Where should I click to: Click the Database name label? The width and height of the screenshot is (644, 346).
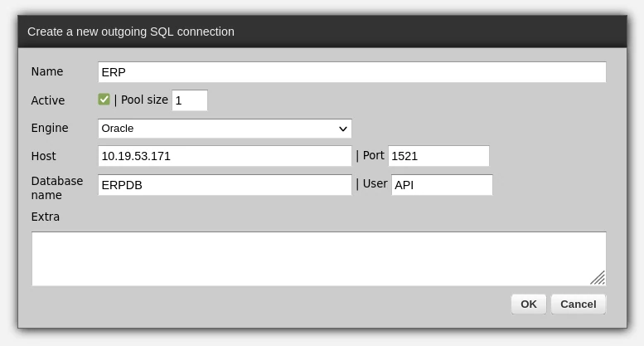57,188
